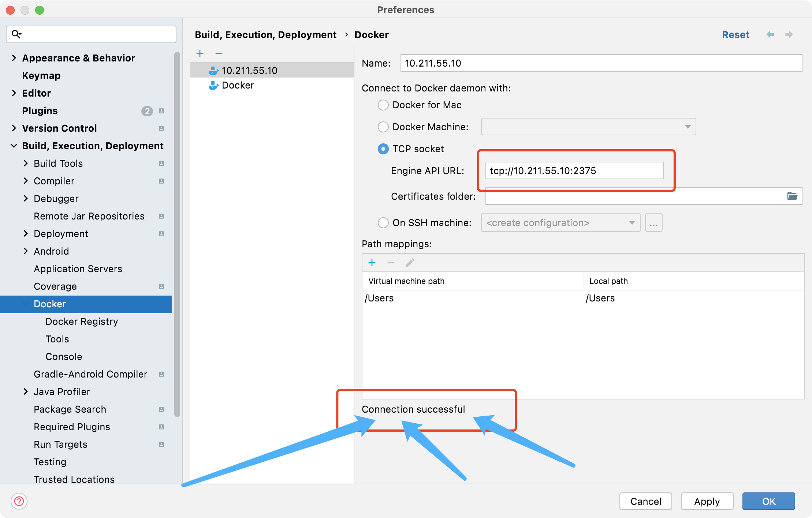Image resolution: width=812 pixels, height=518 pixels.
Task: Edit path mapping with pencil icon
Action: pyautogui.click(x=410, y=263)
